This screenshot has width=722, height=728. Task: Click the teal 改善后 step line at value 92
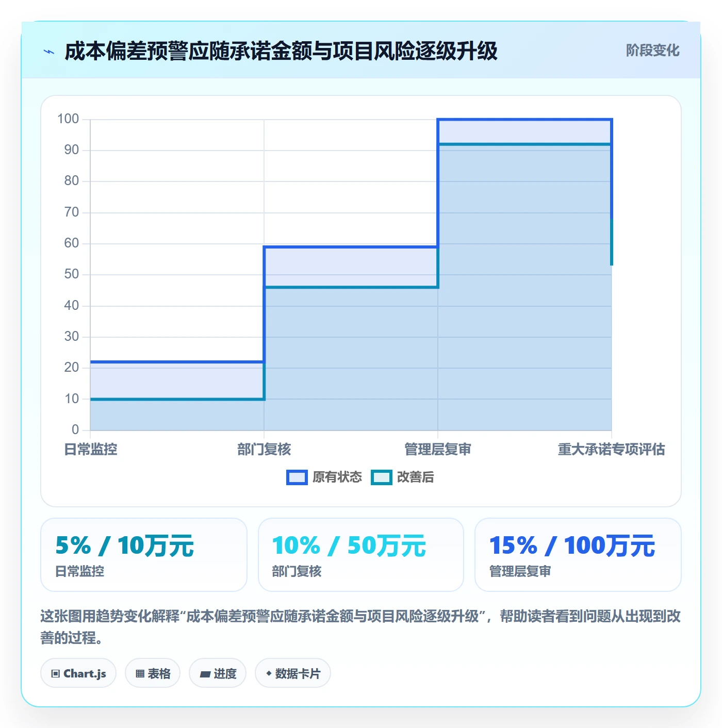(524, 144)
